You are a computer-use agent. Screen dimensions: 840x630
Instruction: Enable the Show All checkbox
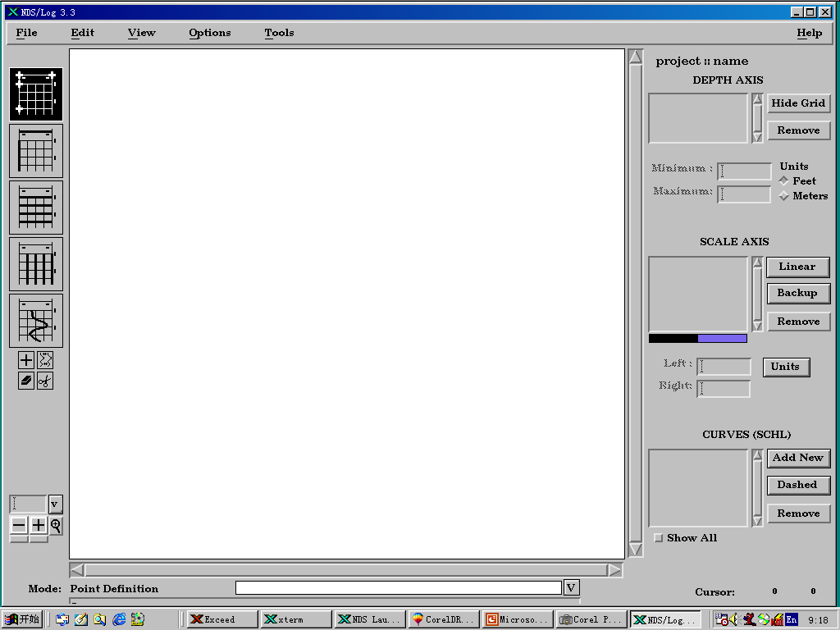(x=659, y=538)
